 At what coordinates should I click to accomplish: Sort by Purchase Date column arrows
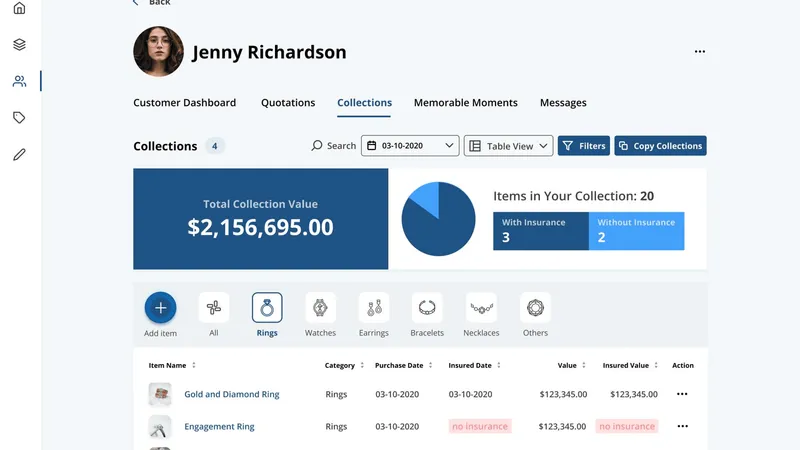pyautogui.click(x=431, y=365)
